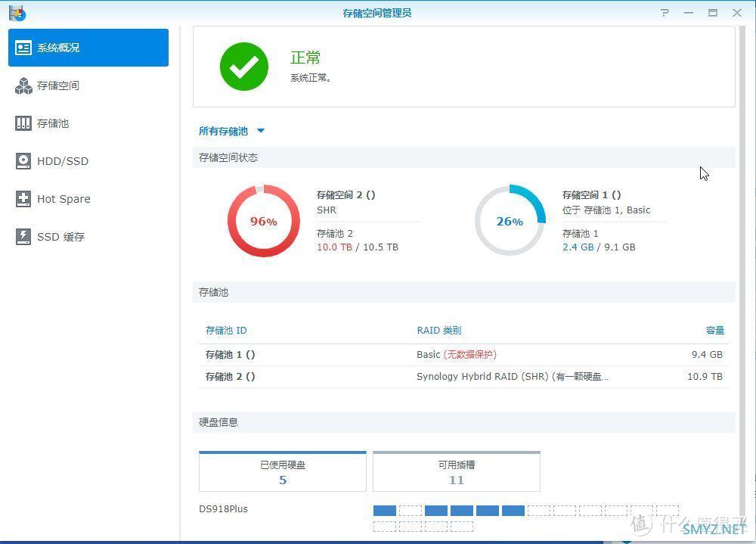Viewport: 756px width, 544px height.
Task: Click the Synology Hybrid RAID (SHR) cell
Action: (513, 377)
